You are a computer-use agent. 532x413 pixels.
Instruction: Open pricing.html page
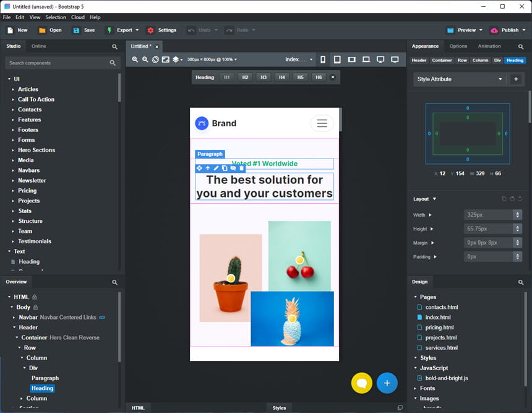click(439, 328)
